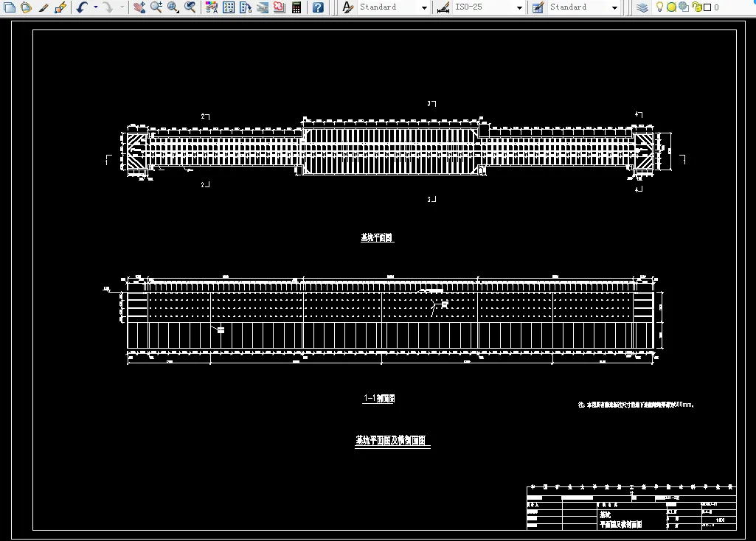This screenshot has height=541, width=756.
Task: Click the Redo arrow
Action: (x=108, y=7)
